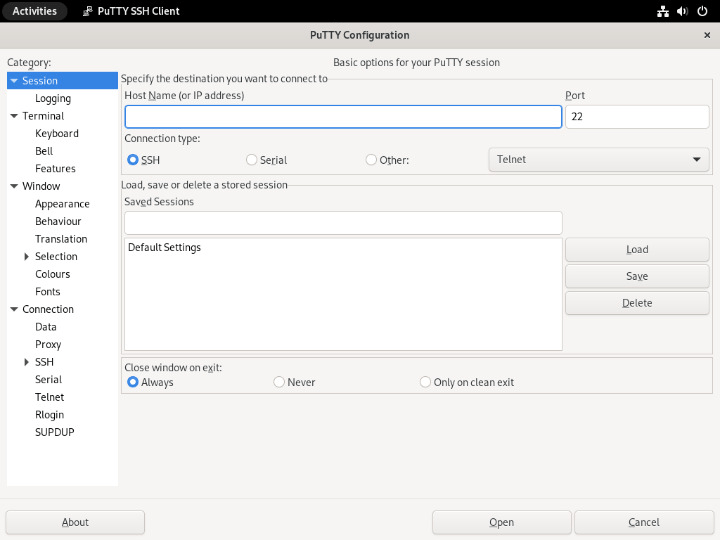The image size is (720, 540).
Task: Collapse the Connection category triangle
Action: pos(14,309)
